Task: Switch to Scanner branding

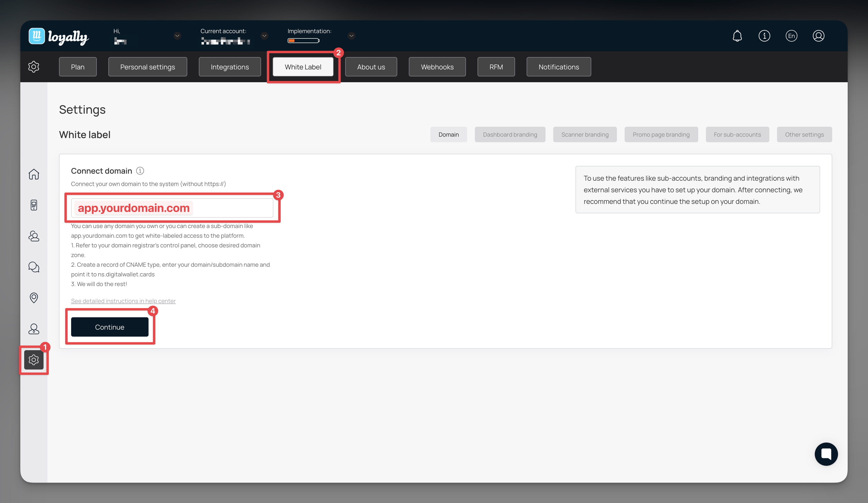Action: (x=585, y=135)
